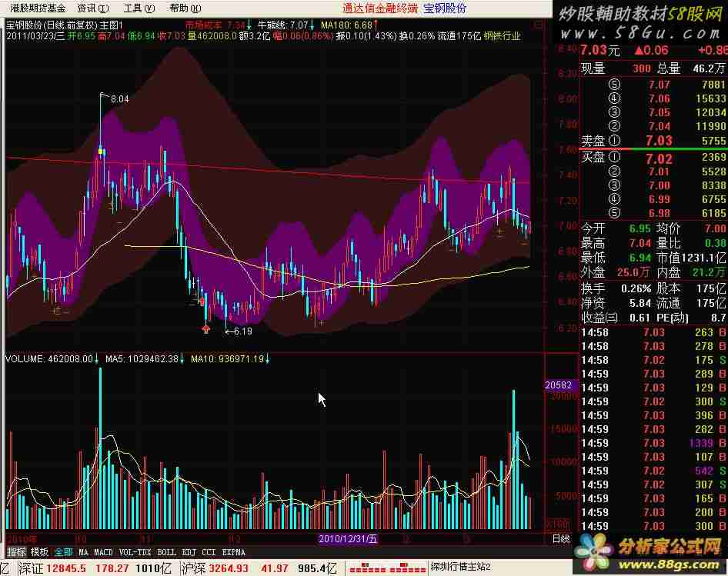The height and width of the screenshot is (576, 728).
Task: Click the 8.04 high price annotation
Action: click(120, 99)
